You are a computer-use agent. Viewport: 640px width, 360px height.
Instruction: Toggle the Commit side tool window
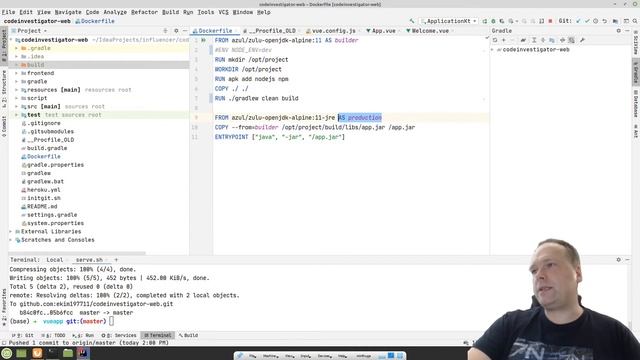[x=4, y=126]
